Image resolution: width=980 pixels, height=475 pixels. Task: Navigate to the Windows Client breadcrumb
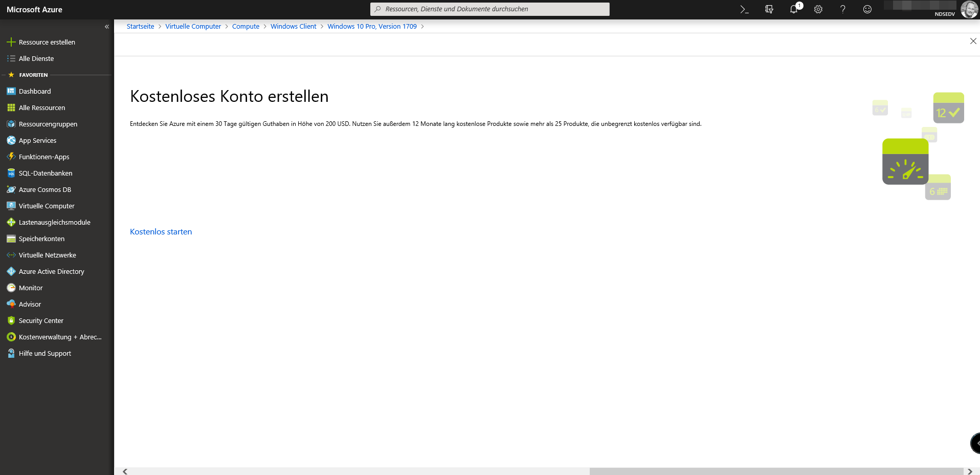point(293,27)
